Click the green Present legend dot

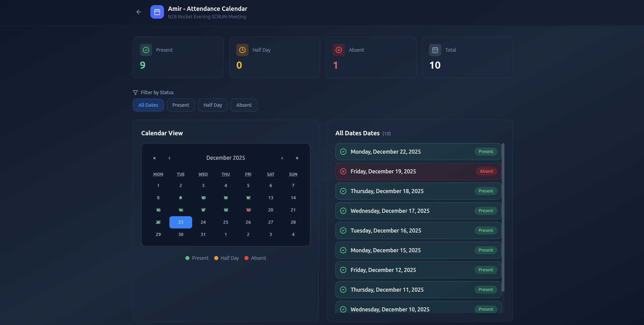click(187, 258)
